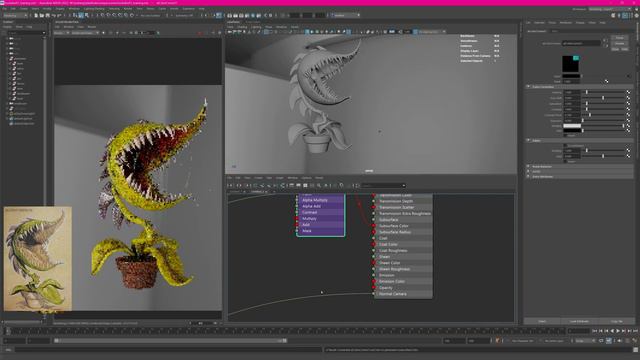Click the New Scene icon in status line
The height and width of the screenshot is (360, 640).
[36, 16]
